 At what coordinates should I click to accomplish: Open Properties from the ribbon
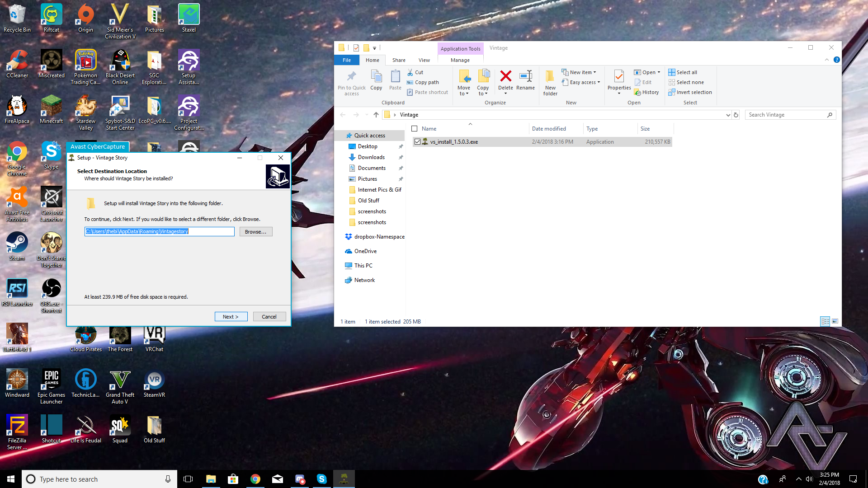point(619,78)
